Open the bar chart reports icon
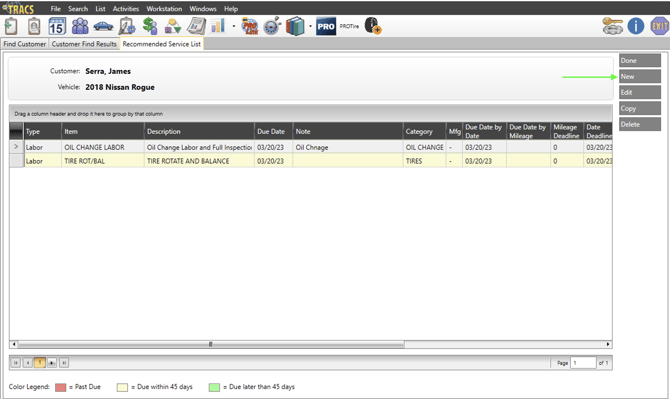 (218, 26)
